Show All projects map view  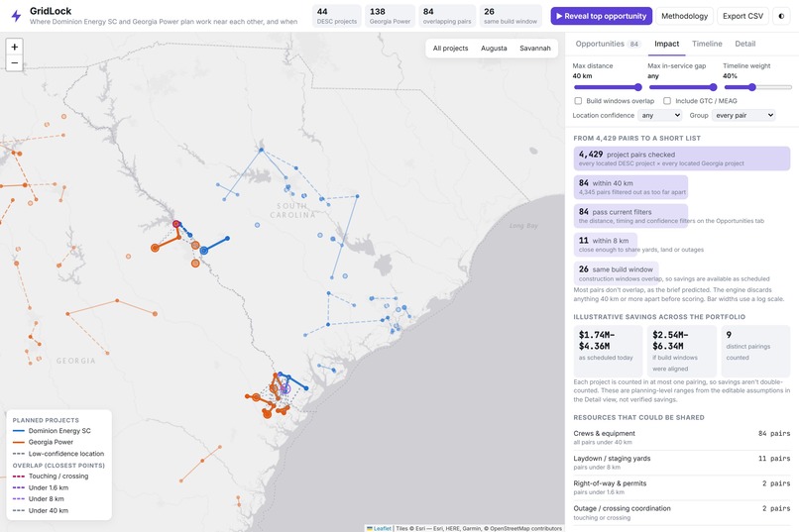click(450, 48)
